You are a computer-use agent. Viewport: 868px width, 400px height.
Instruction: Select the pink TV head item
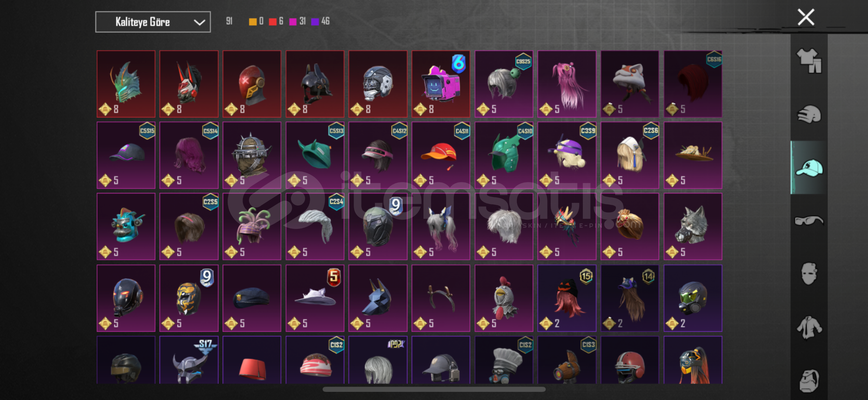pos(440,84)
